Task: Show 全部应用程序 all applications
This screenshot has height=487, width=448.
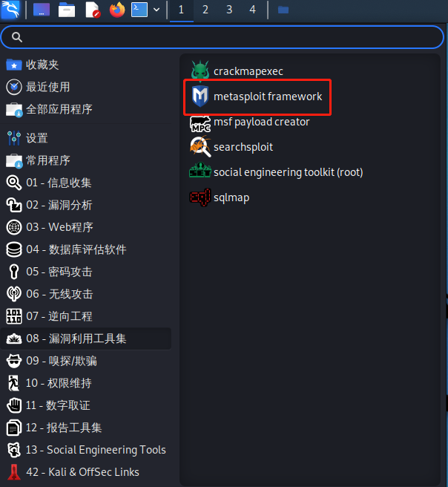Action: tap(85, 109)
